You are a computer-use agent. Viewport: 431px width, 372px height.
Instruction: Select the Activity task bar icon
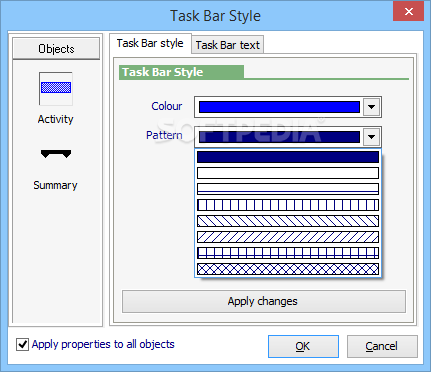pyautogui.click(x=56, y=89)
